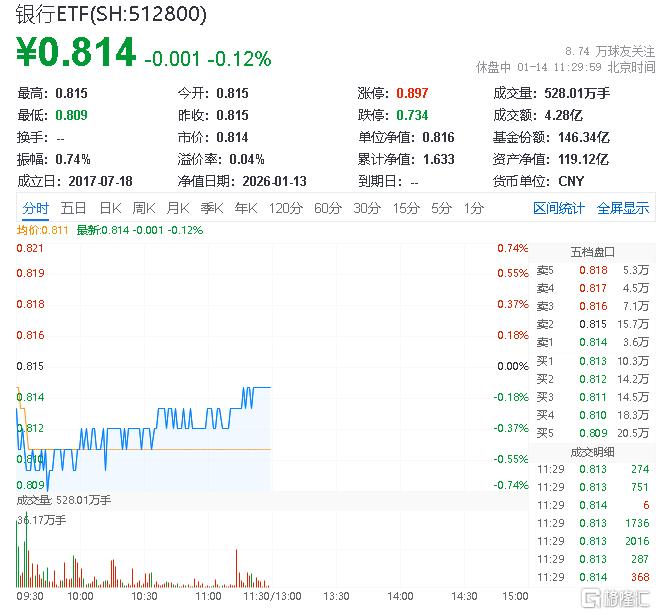
Task: Click the trade row with volume 751
Action: click(593, 487)
